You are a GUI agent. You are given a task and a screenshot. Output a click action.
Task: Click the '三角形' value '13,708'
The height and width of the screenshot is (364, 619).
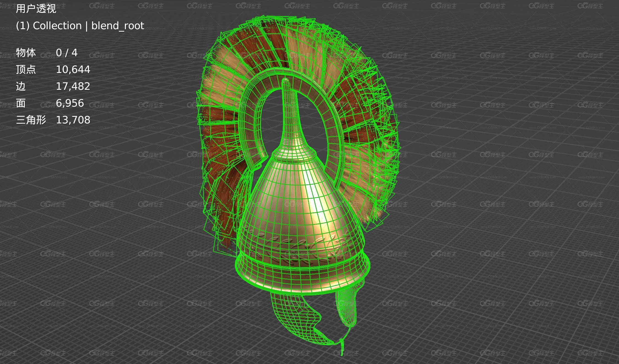click(73, 120)
